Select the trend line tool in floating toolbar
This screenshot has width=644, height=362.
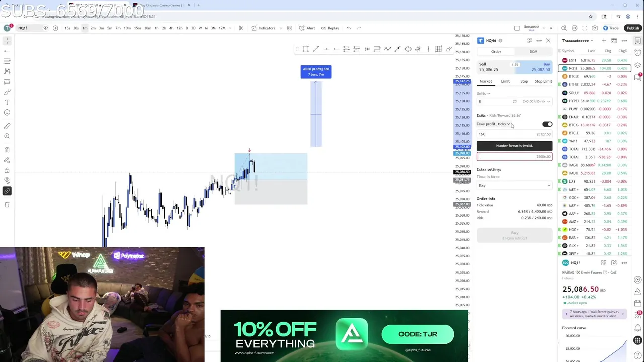pos(316,49)
